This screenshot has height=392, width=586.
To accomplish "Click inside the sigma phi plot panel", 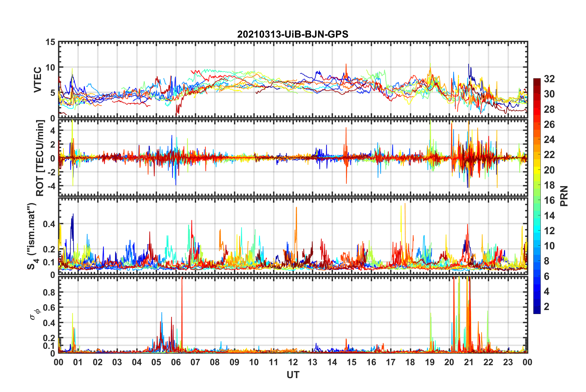I will tap(293, 315).
